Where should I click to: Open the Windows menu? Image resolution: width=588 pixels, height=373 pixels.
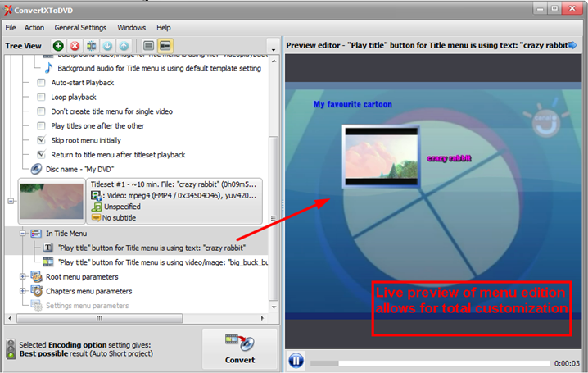[131, 27]
